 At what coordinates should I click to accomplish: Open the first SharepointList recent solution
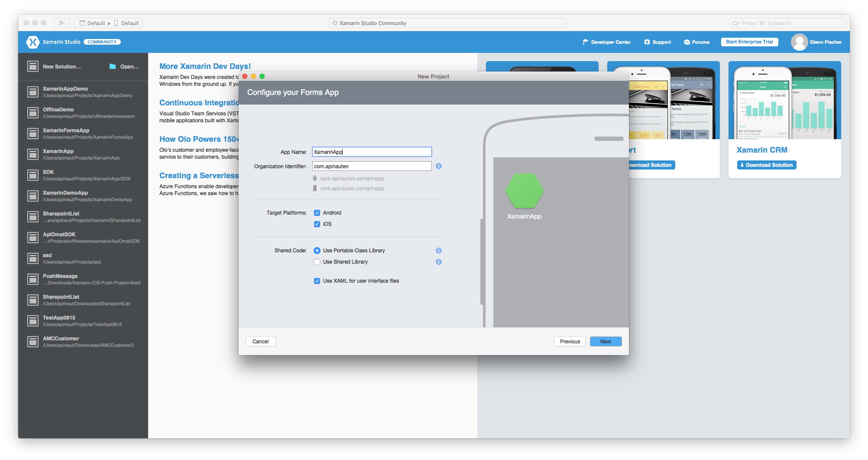[x=84, y=217]
